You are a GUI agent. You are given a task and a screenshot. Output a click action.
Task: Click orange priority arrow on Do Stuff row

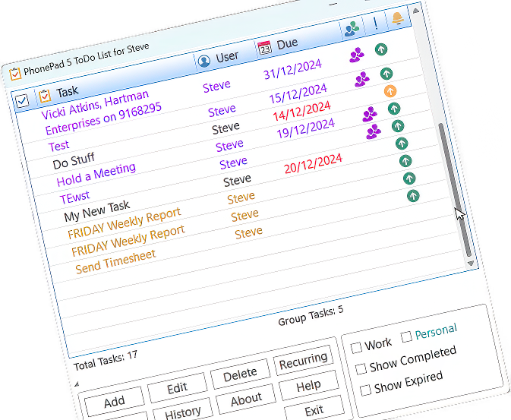click(x=390, y=91)
